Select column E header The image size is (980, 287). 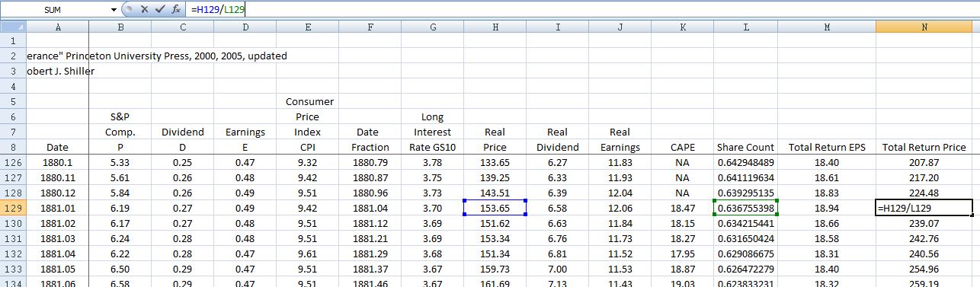(308, 27)
